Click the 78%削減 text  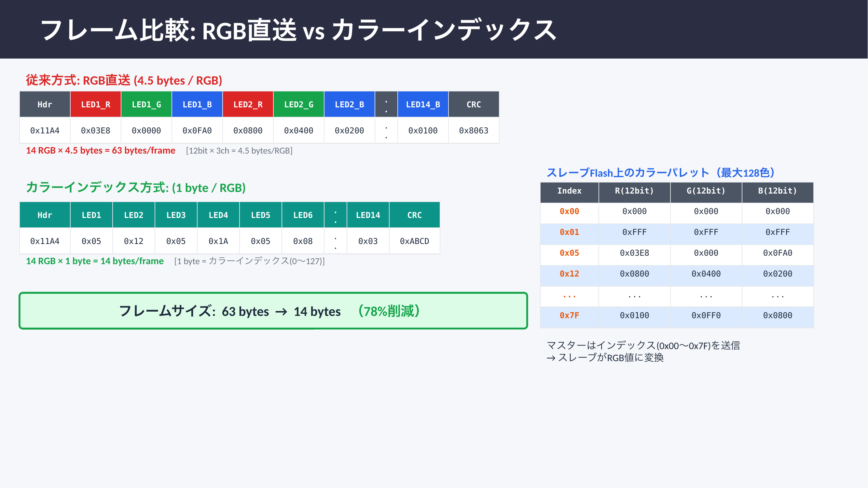[389, 311]
